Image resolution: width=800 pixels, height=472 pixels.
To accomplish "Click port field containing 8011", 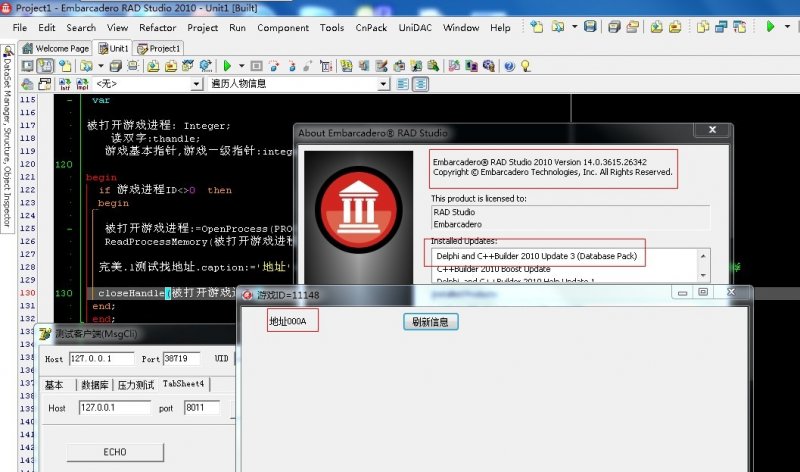I will coord(202,408).
